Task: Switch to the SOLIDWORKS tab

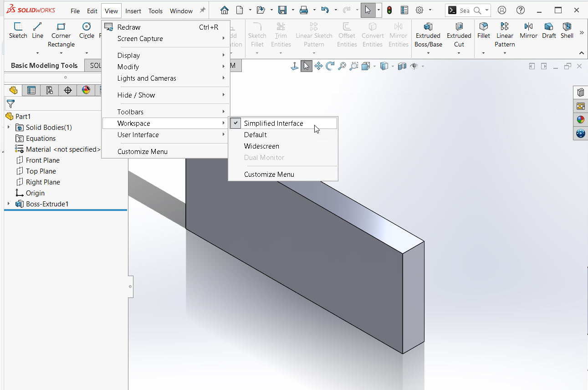Action: 96,65
